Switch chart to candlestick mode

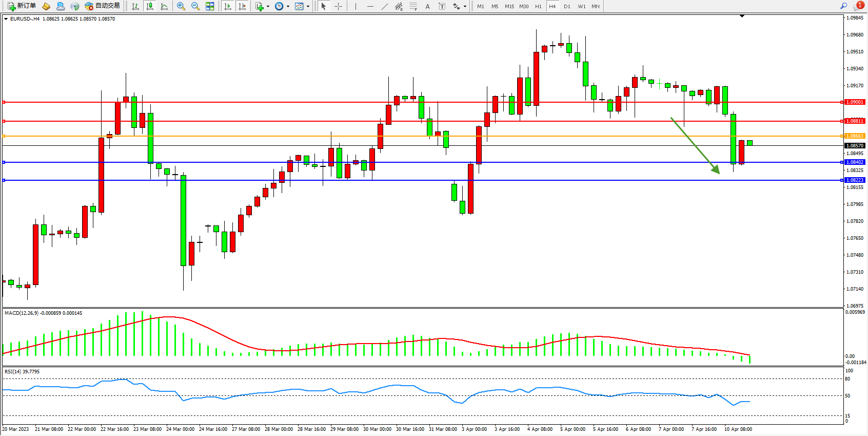click(x=150, y=6)
